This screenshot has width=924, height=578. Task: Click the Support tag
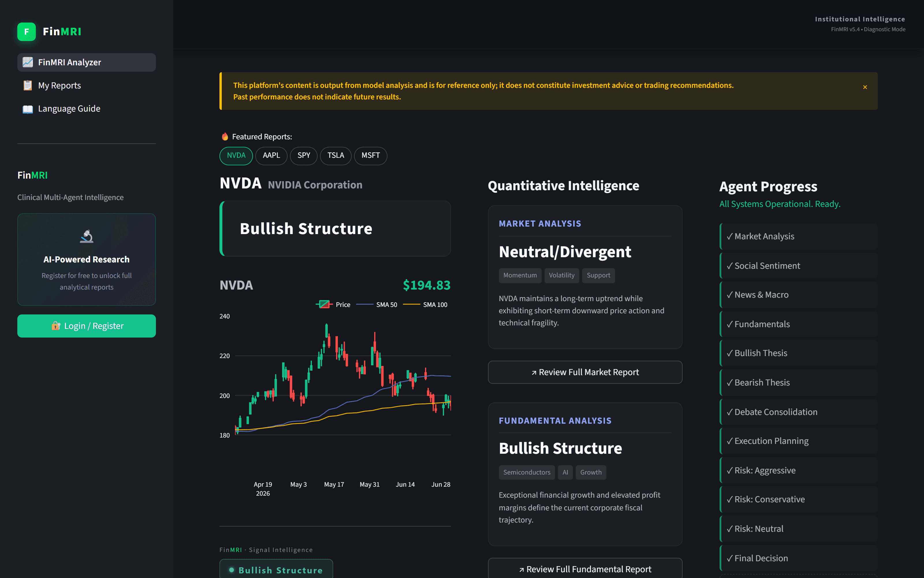click(598, 275)
